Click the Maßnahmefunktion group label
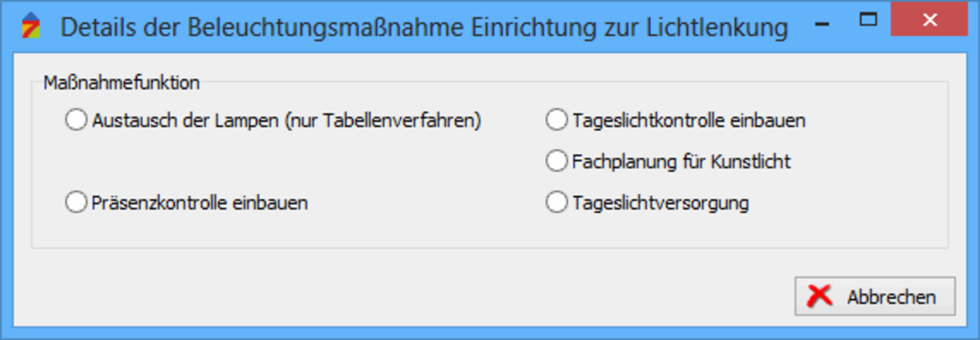Image resolution: width=980 pixels, height=340 pixels. [x=122, y=82]
